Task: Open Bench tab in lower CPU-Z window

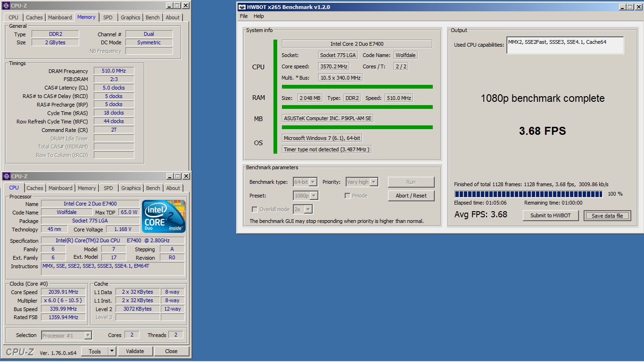Action: point(153,188)
